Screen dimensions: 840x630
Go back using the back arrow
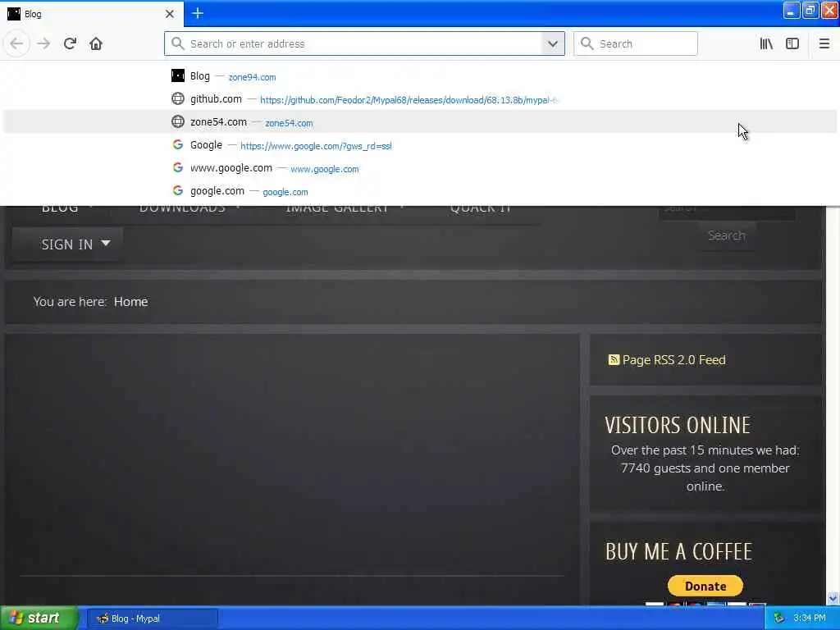tap(16, 44)
